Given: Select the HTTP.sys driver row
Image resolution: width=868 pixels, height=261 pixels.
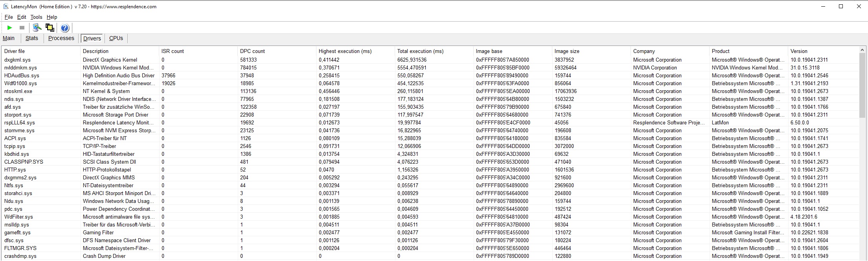Looking at the screenshot, I should (430, 170).
